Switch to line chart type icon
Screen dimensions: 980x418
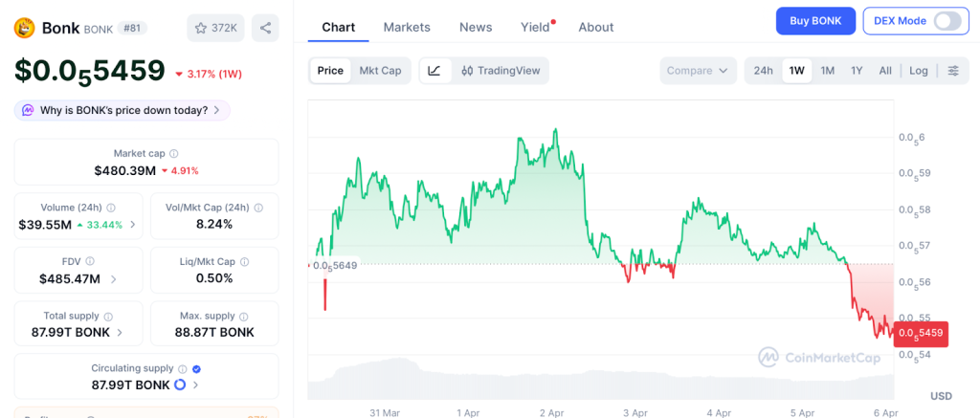coord(434,71)
